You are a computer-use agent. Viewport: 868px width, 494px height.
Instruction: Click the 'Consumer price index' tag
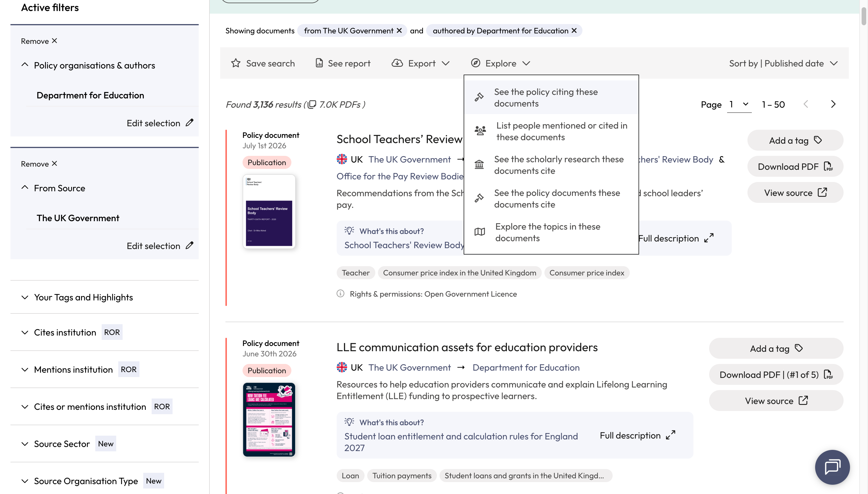click(587, 273)
